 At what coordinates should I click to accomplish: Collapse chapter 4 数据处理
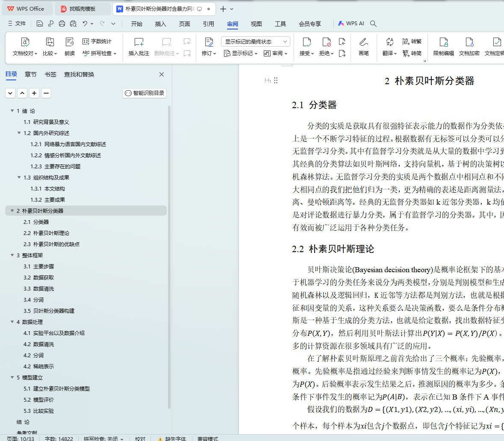click(x=12, y=322)
